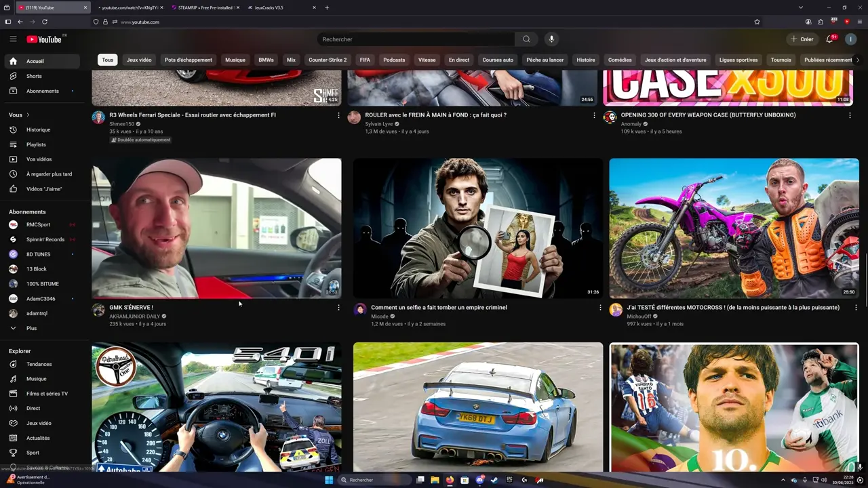Open Historique in the sidebar
The height and width of the screenshot is (488, 868).
point(41,129)
